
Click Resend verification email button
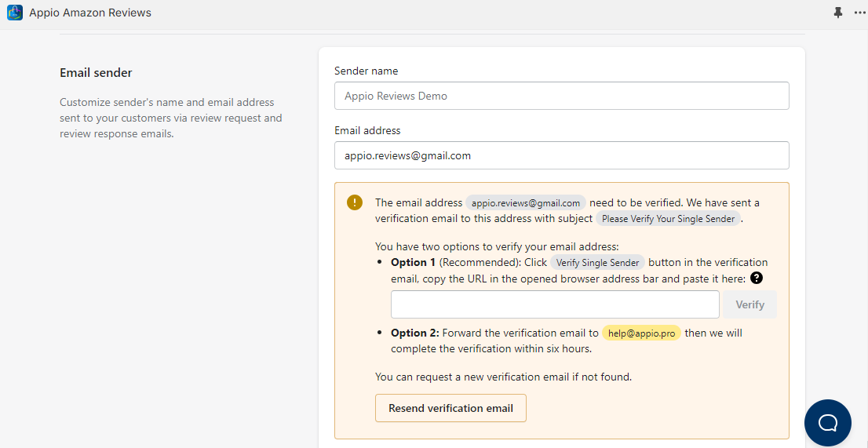pos(450,408)
